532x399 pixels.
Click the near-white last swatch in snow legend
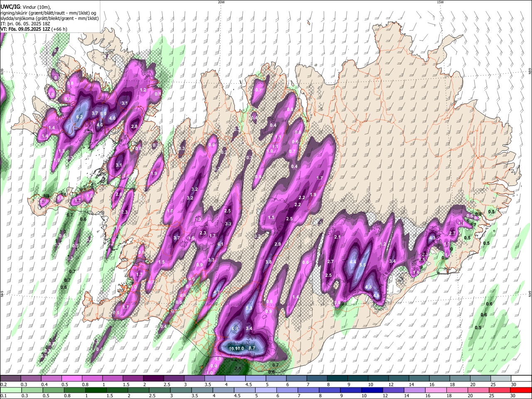(x=522, y=378)
